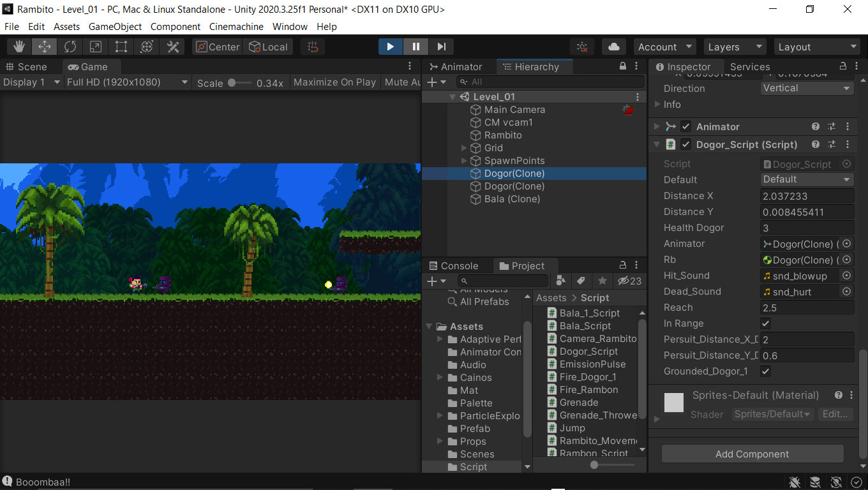868x490 pixels.
Task: Uncheck In Range checkbox
Action: [766, 323]
